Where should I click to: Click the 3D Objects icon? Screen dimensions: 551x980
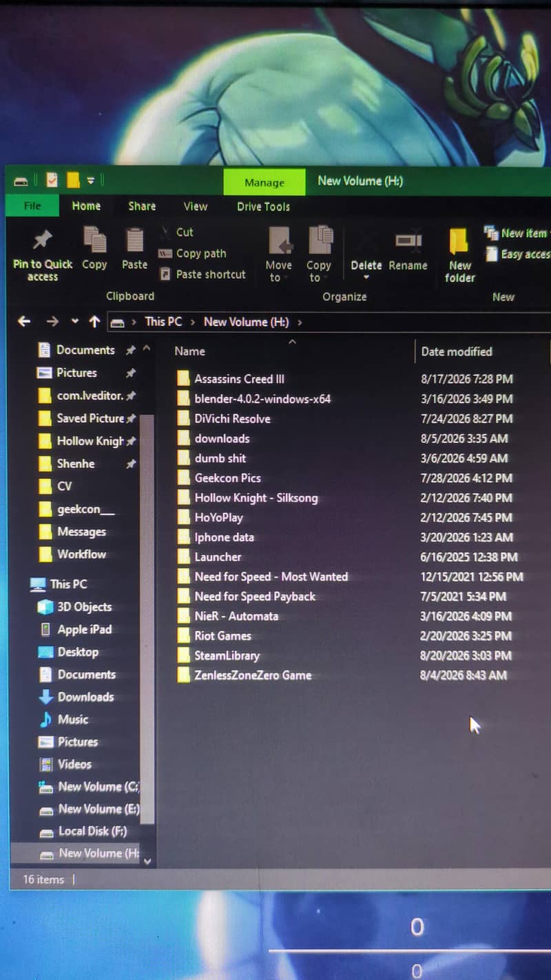[x=45, y=607]
